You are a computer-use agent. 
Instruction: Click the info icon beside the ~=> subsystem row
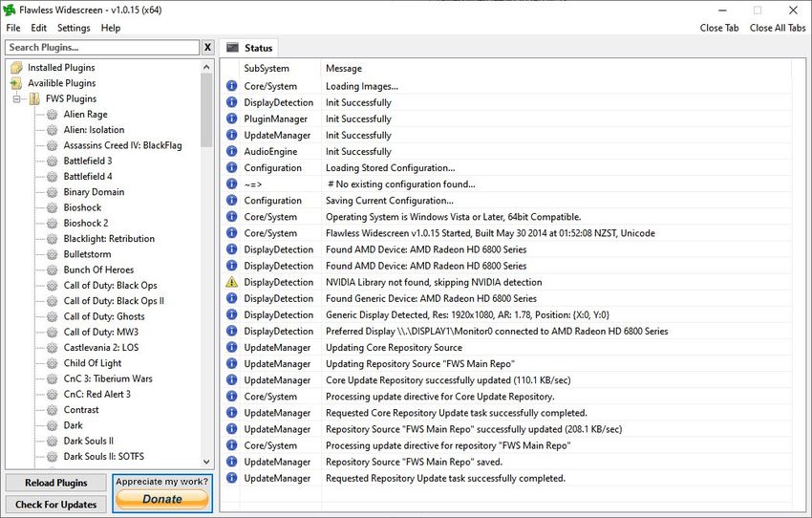(231, 183)
